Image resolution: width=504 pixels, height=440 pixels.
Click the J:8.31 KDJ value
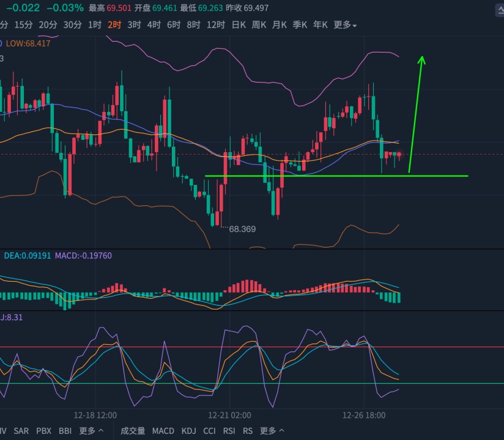[12, 317]
